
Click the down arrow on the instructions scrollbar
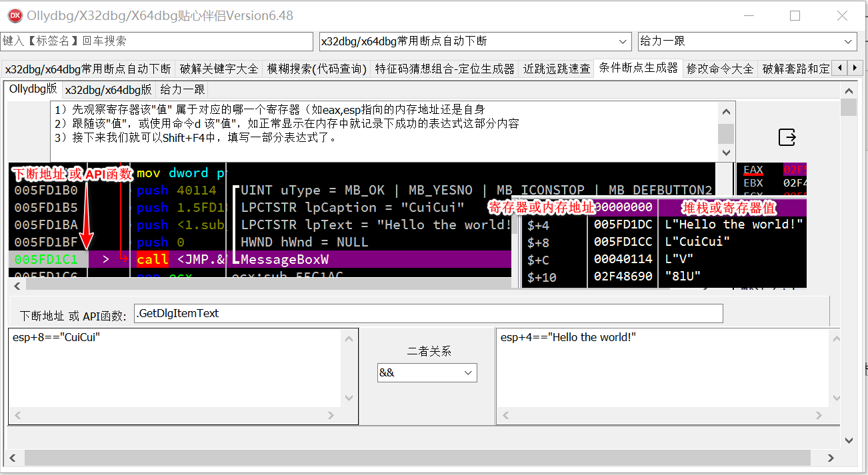tap(726, 152)
